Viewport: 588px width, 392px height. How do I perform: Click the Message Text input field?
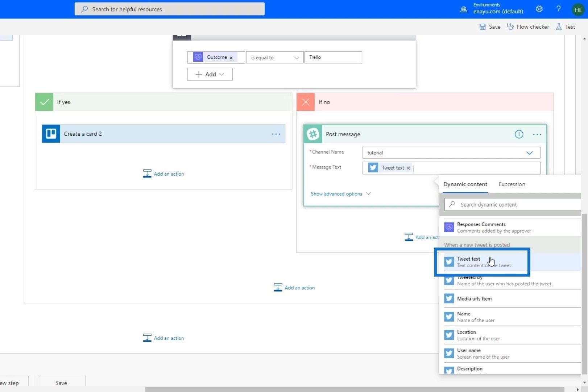(x=451, y=168)
